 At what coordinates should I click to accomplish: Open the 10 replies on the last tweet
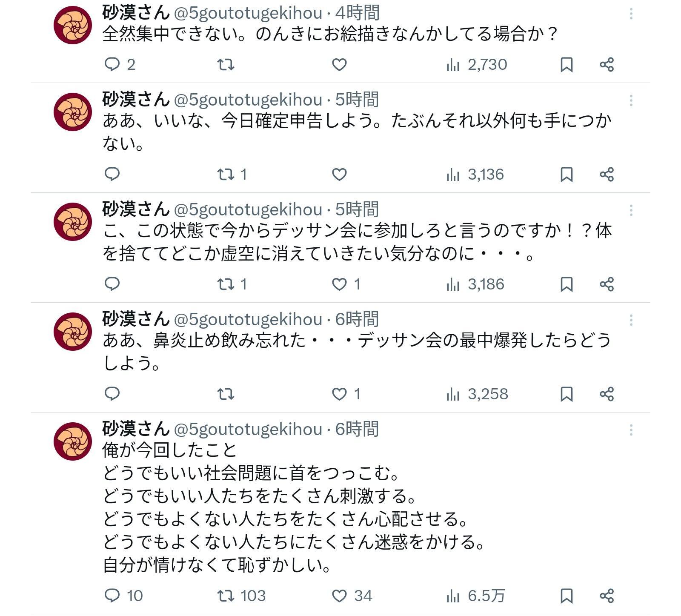112,596
